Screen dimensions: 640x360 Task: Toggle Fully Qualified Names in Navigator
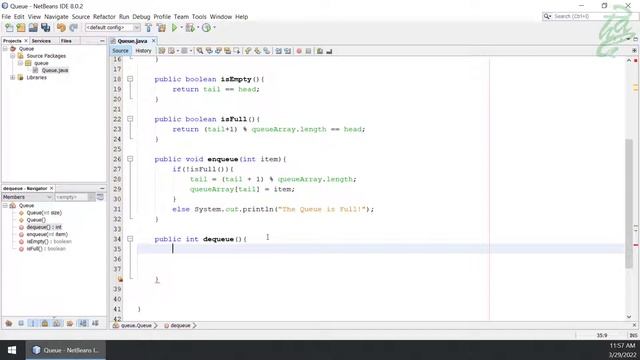[70, 324]
